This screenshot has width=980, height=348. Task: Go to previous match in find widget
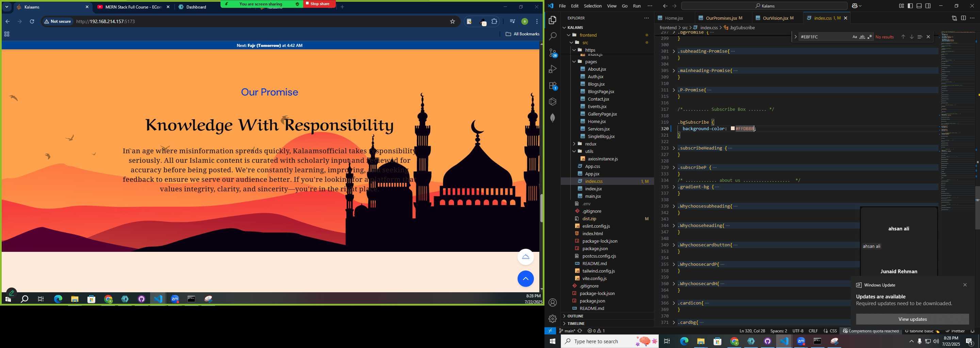(x=903, y=37)
